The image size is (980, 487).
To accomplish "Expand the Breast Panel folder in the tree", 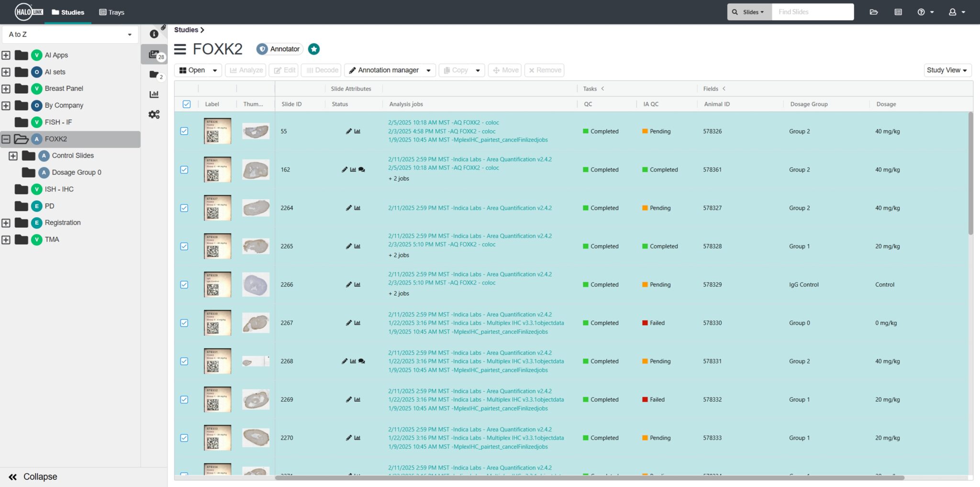I will (6, 88).
